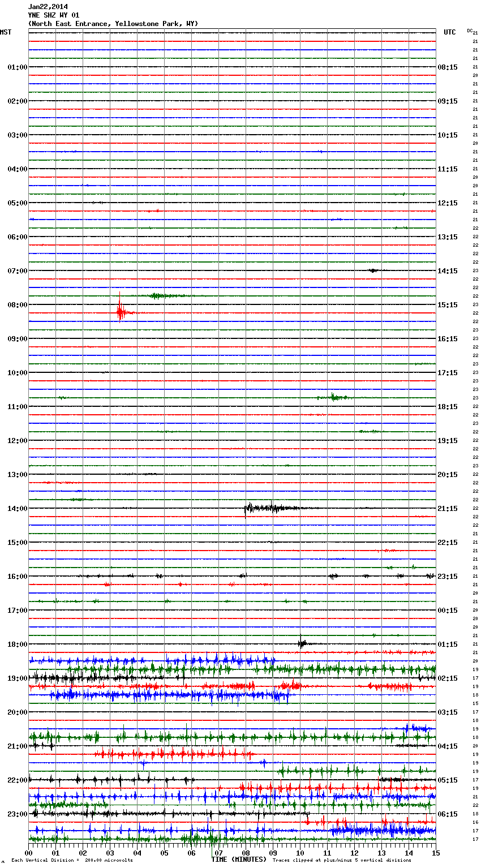The width and height of the screenshot is (481, 868).
Task: Click minute '12' on bottom time axis
Action: 355,853
